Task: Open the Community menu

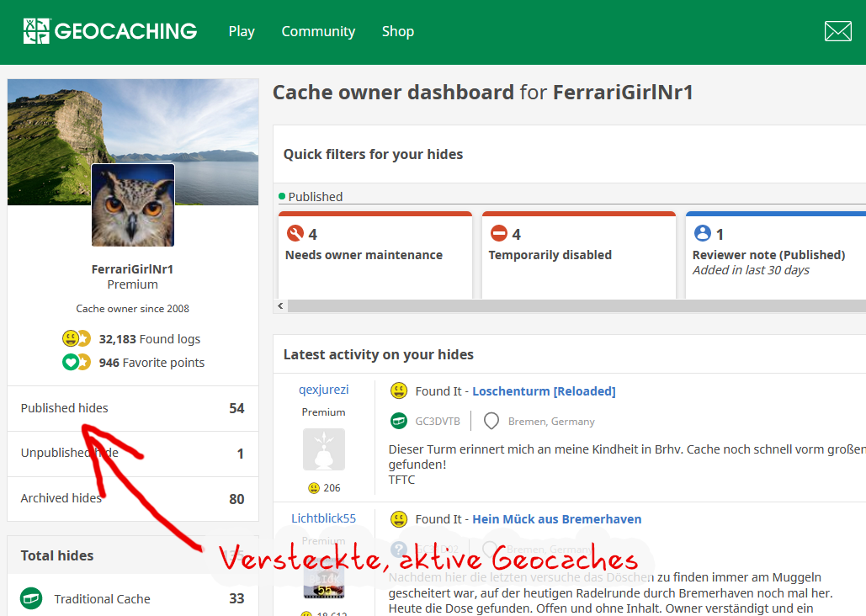Action: (x=318, y=31)
